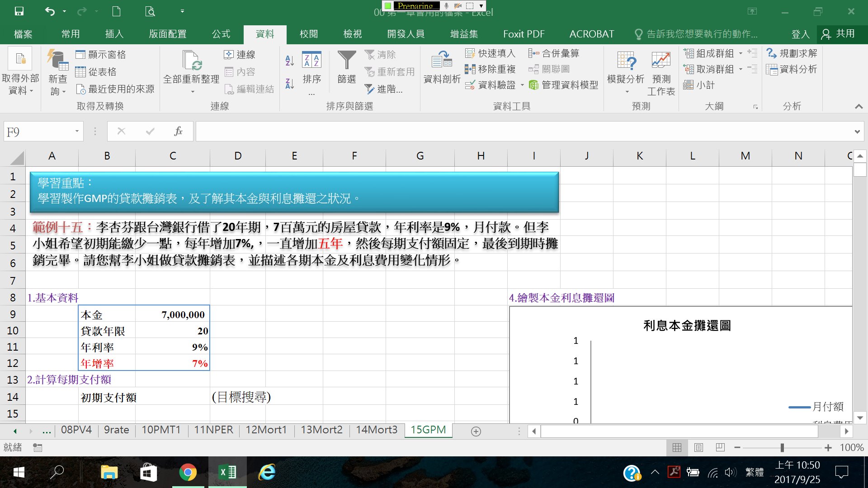Click 全部重新整理 (Refresh All) icon
This screenshot has width=868, height=488.
coord(191,61)
